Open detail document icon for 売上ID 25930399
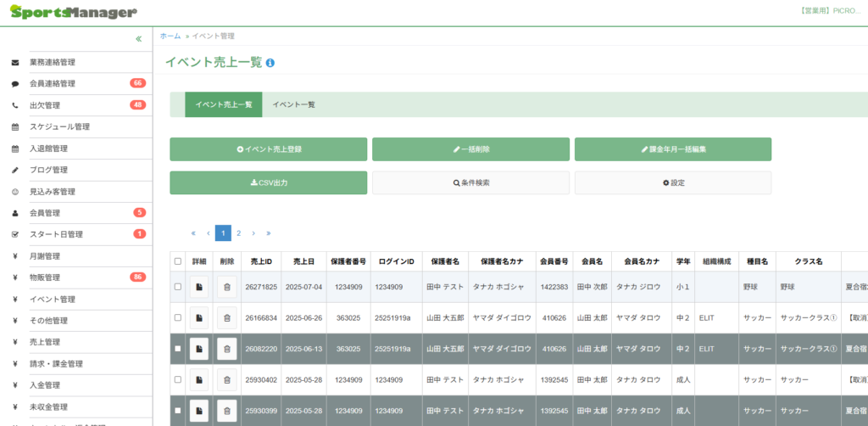The image size is (868, 426). pyautogui.click(x=199, y=411)
